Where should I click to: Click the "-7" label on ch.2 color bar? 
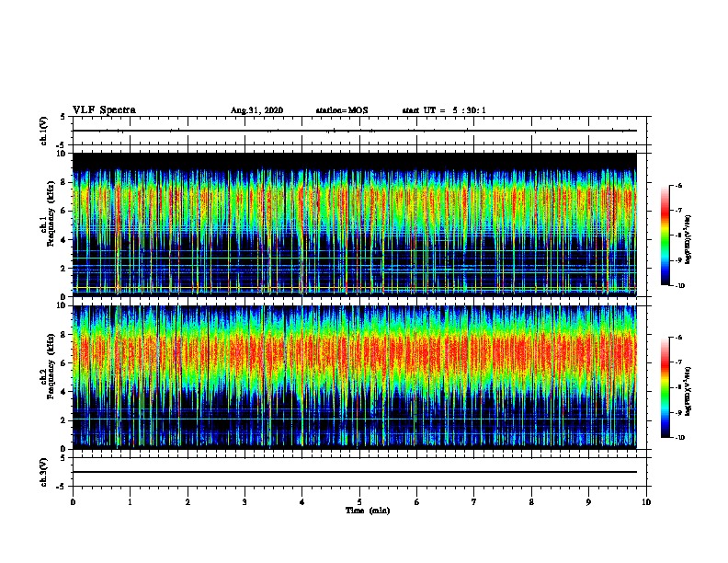coord(679,362)
